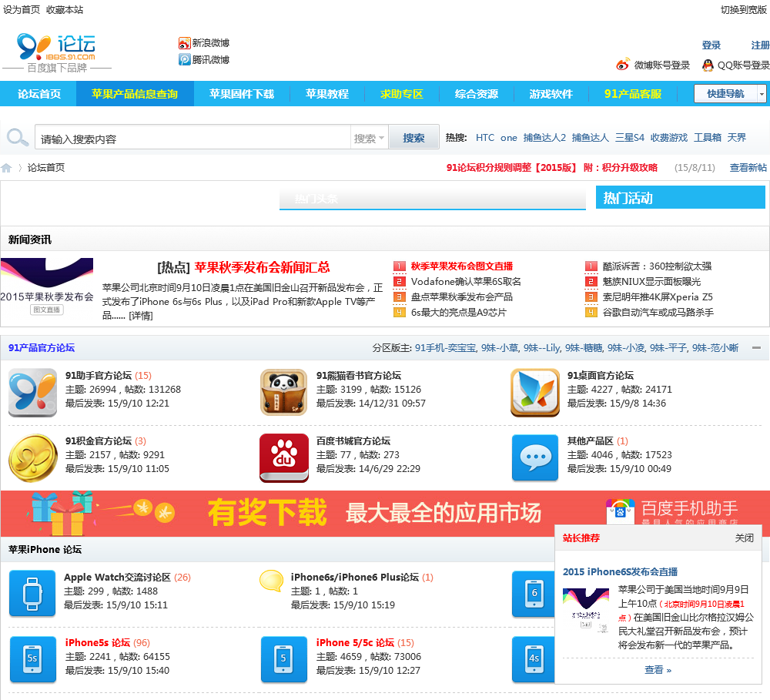Image resolution: width=770 pixels, height=700 pixels.
Task: Switch to the 热门活动 tab
Action: 680,197
